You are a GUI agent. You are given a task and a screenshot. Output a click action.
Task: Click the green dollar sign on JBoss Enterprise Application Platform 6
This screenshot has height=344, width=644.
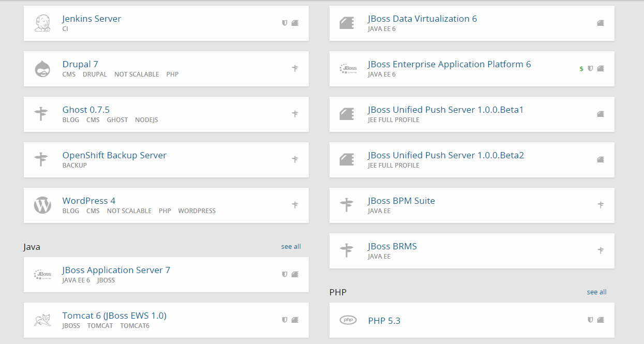[x=581, y=69]
